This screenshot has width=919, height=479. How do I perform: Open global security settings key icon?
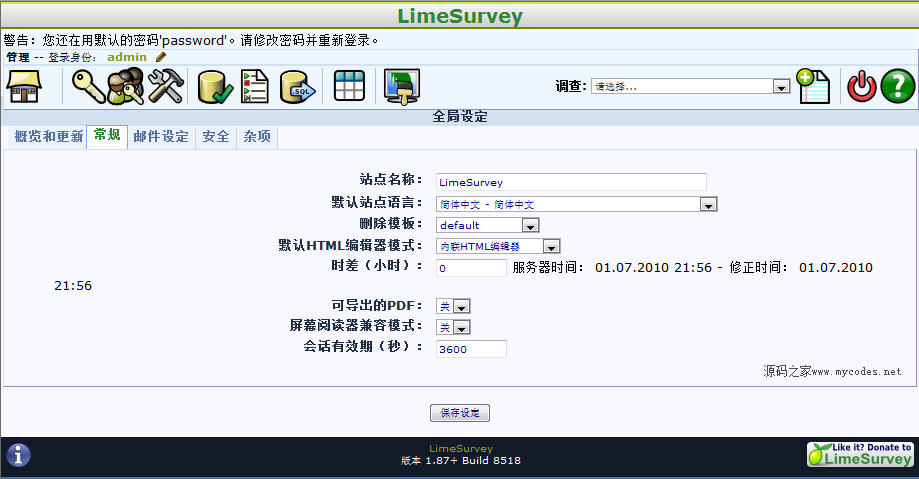[87, 86]
